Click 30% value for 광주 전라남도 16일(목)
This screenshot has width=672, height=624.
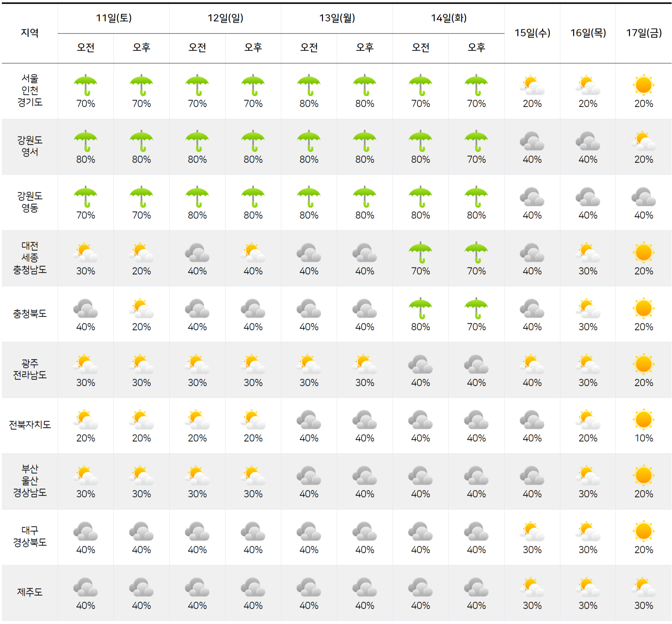coord(588,383)
